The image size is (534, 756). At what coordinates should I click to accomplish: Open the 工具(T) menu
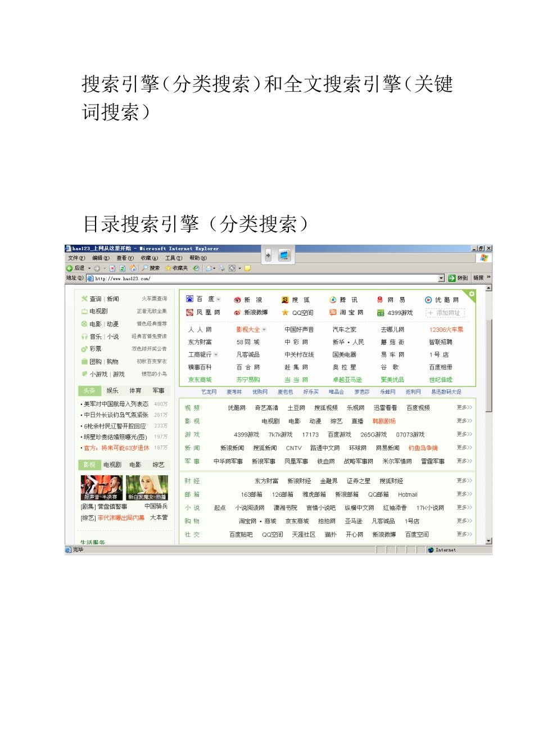tap(174, 258)
